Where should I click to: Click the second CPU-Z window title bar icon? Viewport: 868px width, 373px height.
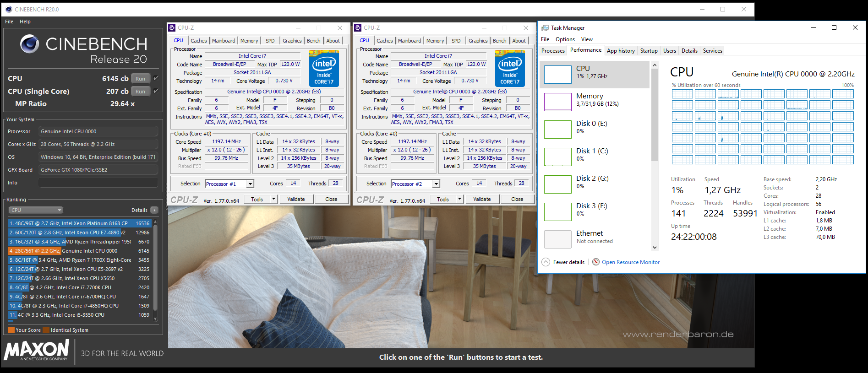[x=358, y=28]
